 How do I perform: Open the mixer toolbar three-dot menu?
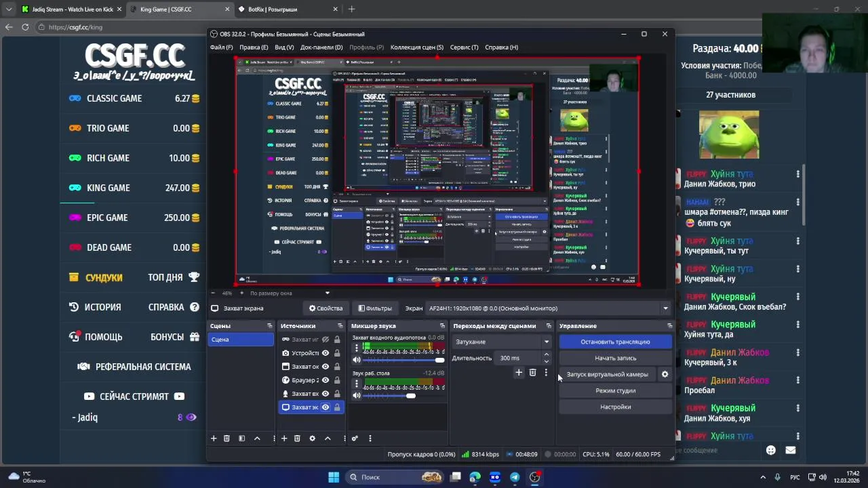(x=370, y=439)
